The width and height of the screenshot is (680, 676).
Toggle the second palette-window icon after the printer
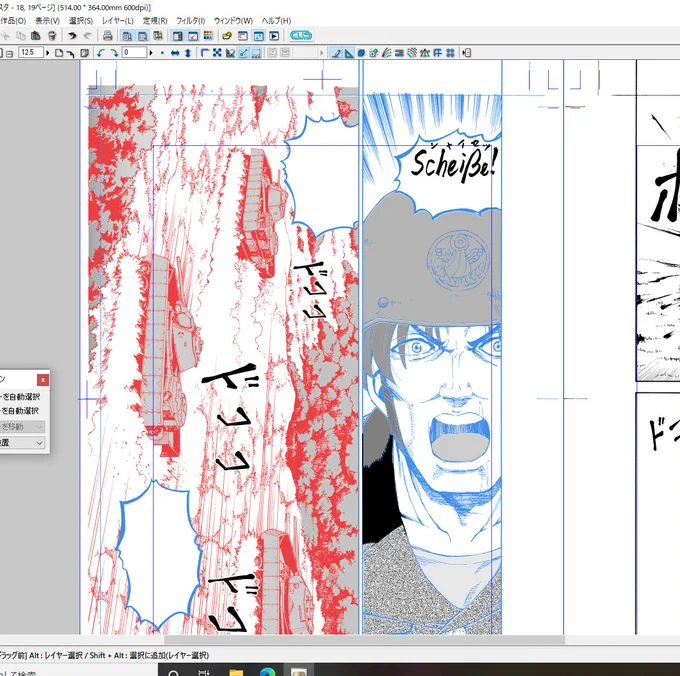[142, 36]
